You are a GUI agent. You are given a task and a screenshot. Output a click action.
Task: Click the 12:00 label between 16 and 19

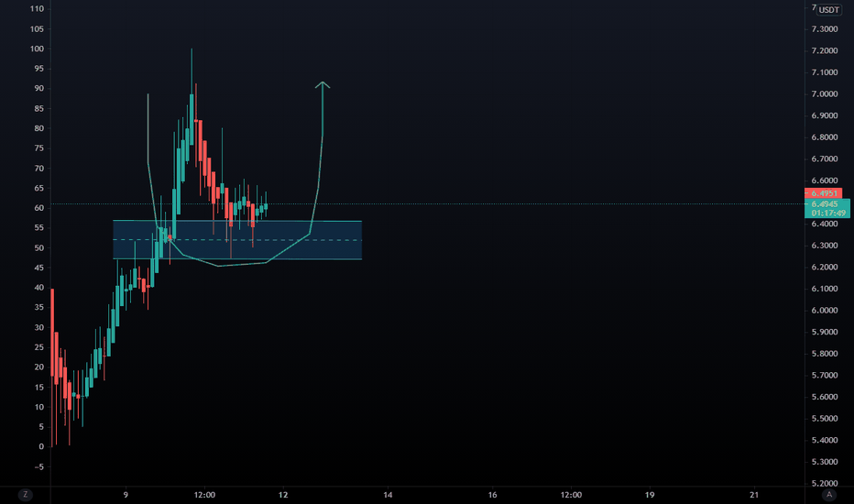tap(571, 495)
